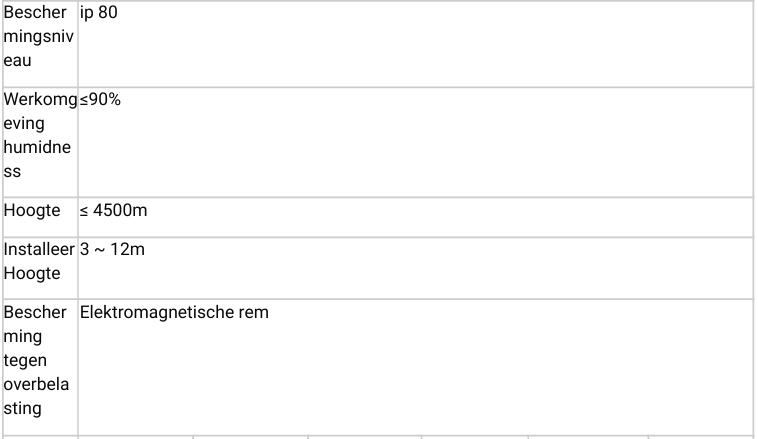Screen dimensions: 758x439
Task: Click the '12m' part of the install height
Action: click(x=130, y=249)
